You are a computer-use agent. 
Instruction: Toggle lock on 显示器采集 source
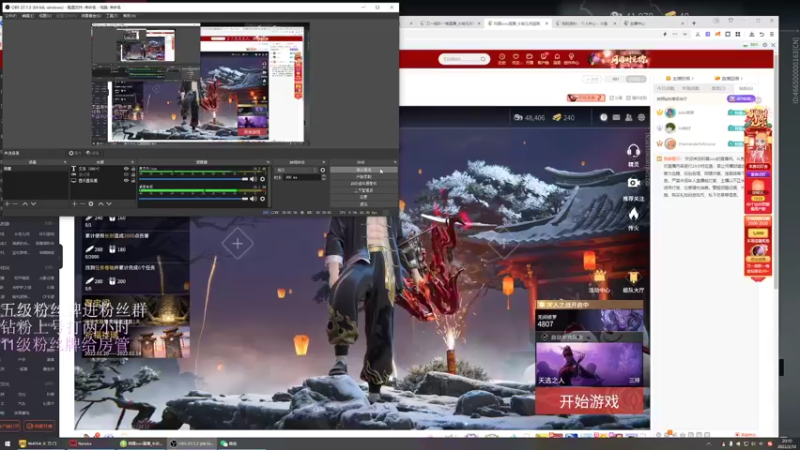click(133, 181)
